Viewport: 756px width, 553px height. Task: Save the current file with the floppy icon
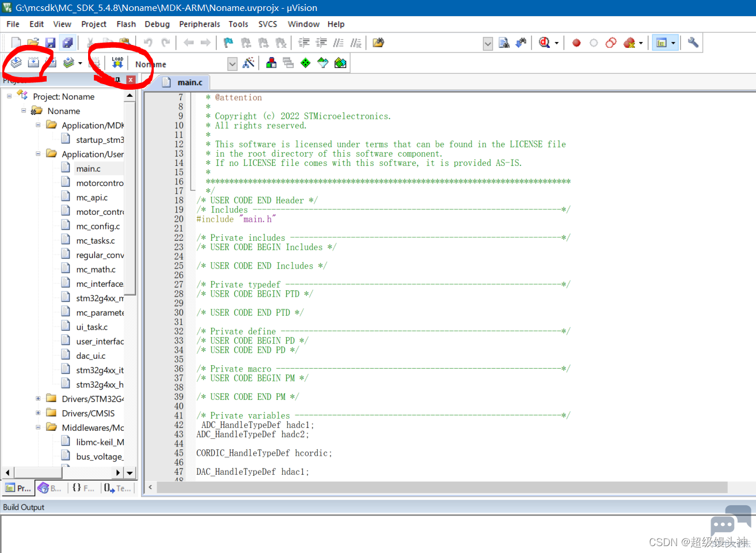click(x=51, y=43)
